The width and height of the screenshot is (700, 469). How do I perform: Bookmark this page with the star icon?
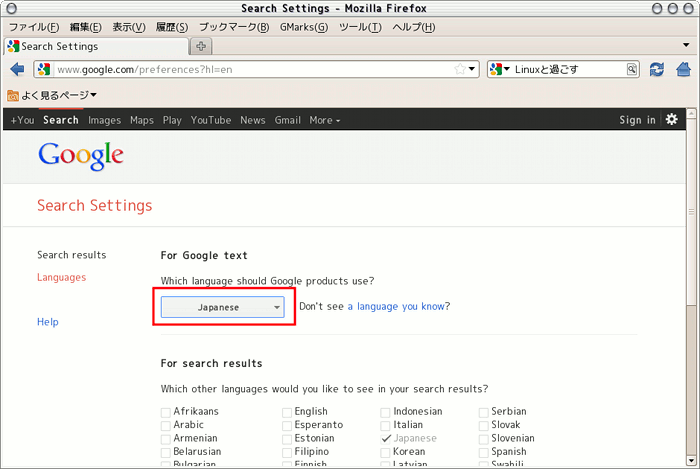(460, 69)
